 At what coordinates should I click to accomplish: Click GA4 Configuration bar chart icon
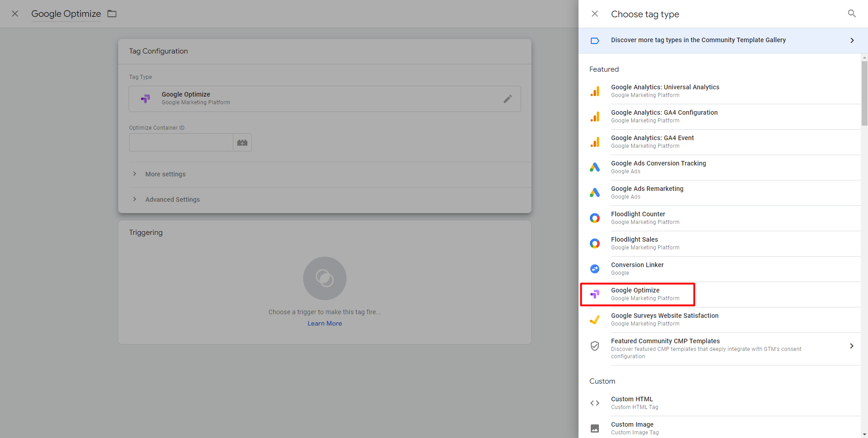[x=595, y=117]
